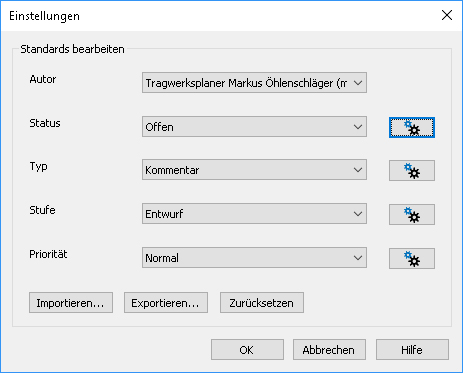Open the Hilfe help button
Screen dimensions: 463x373
(412, 350)
